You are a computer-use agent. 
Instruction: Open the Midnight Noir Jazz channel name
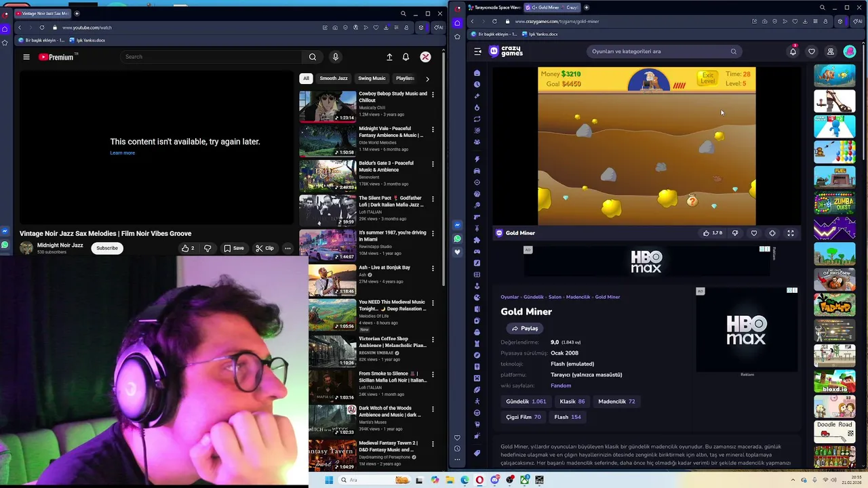click(60, 245)
